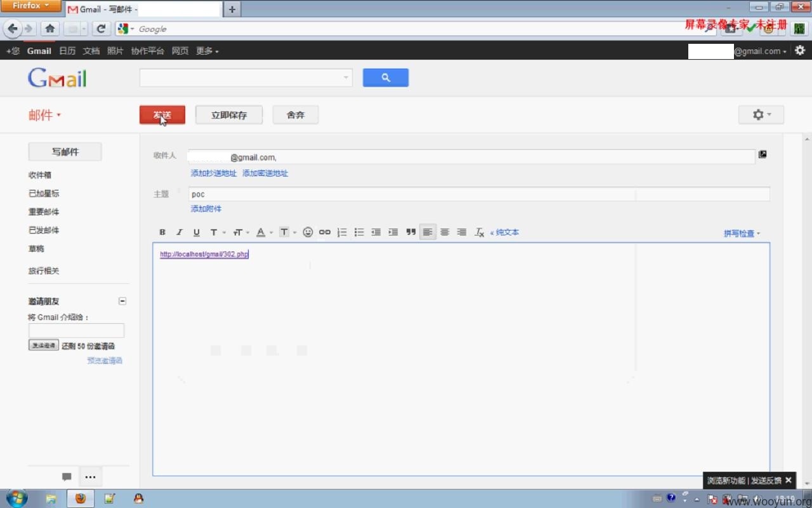Image resolution: width=812 pixels, height=508 pixels.
Task: Apply underline formatting in compose toolbar
Action: click(197, 232)
